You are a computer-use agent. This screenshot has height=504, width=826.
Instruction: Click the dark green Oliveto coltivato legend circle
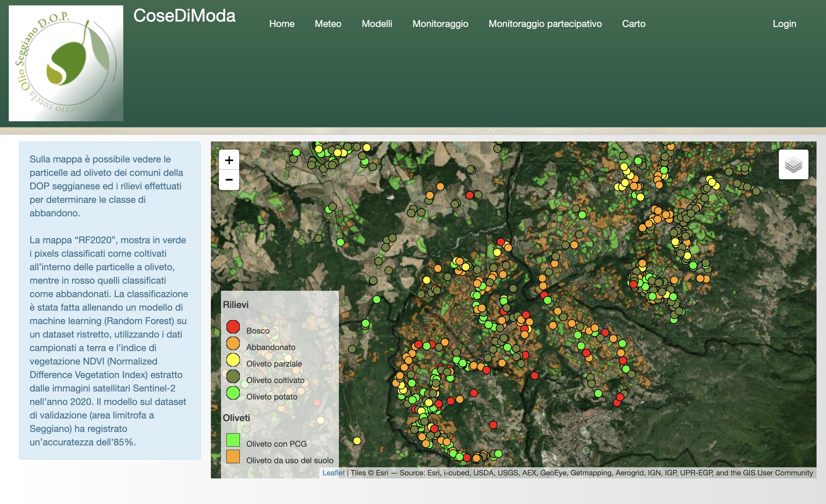[233, 376]
